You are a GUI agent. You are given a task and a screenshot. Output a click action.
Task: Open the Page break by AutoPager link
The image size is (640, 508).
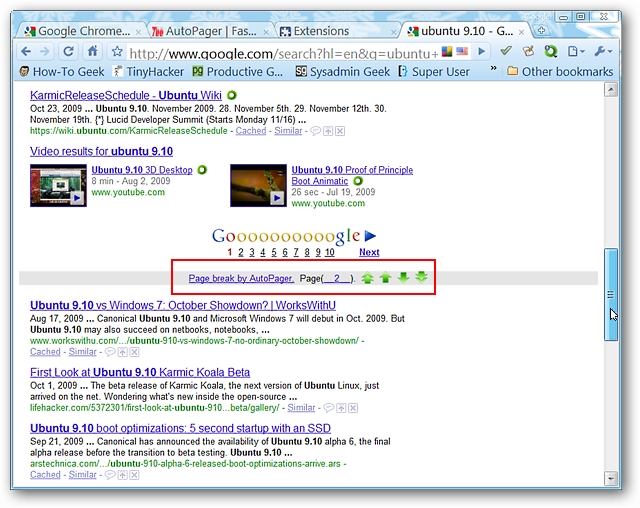[241, 278]
